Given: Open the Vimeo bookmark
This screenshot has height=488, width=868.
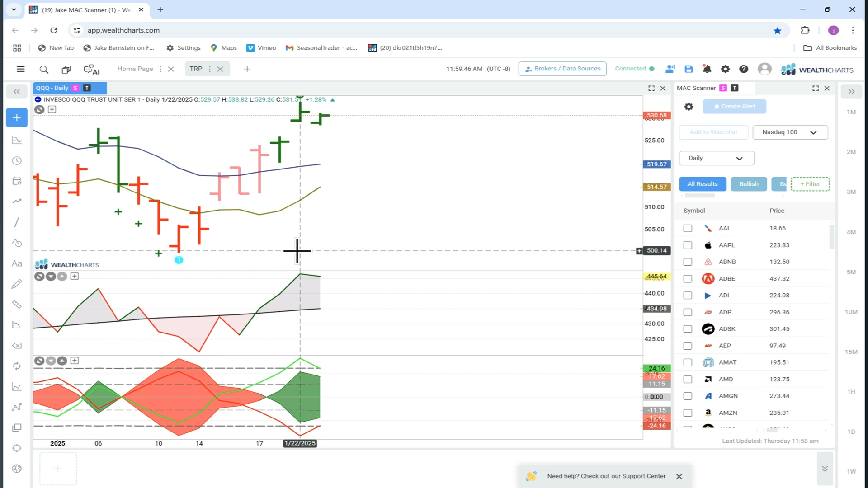Looking at the screenshot, I should pyautogui.click(x=261, y=48).
